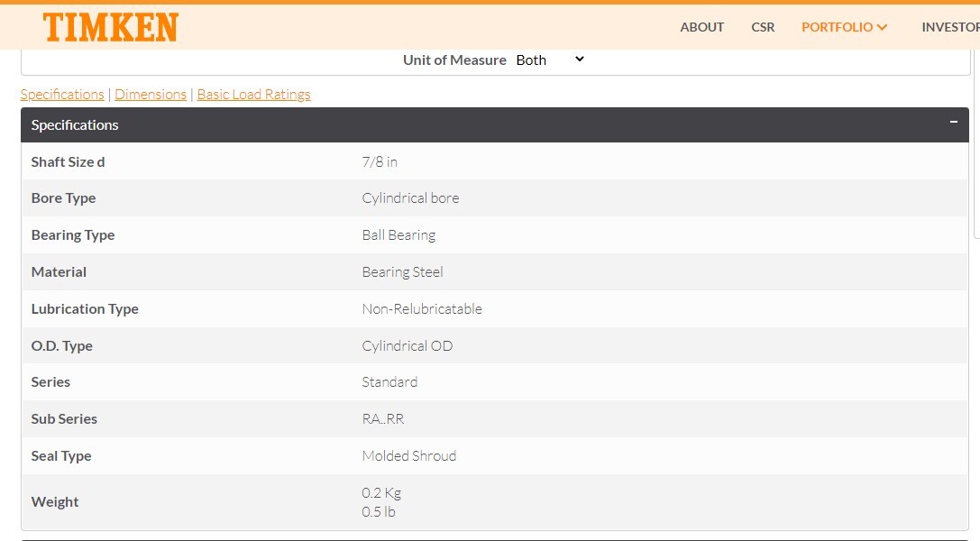Select the Bearing Steel value
980x541 pixels.
pos(402,271)
